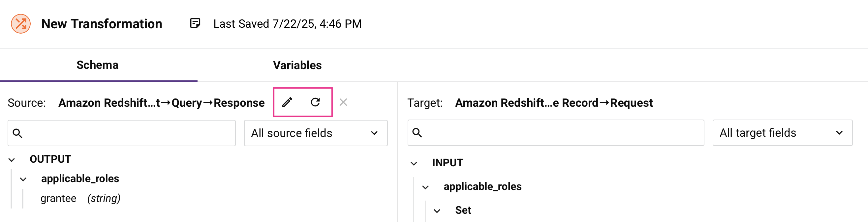Click the orange transformation logo icon
Image resolution: width=868 pixels, height=222 pixels.
pyautogui.click(x=21, y=23)
